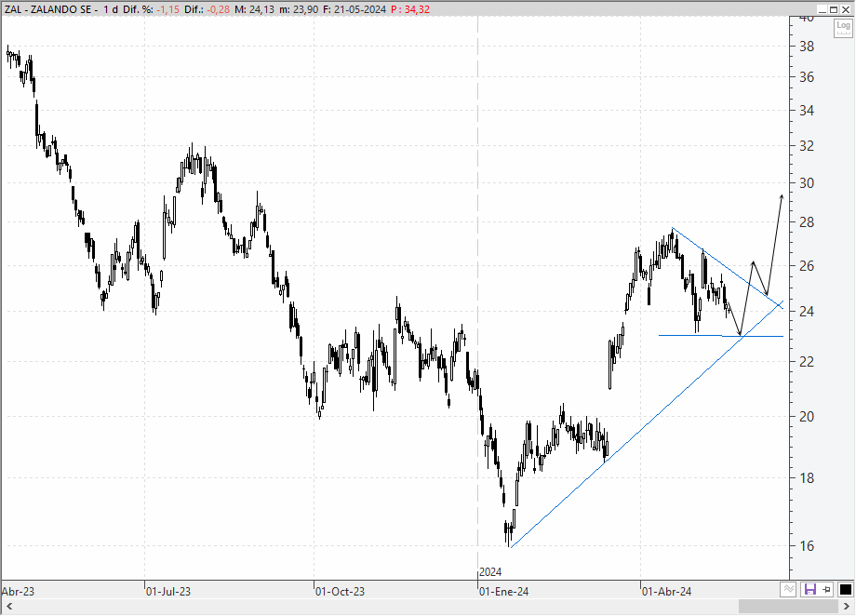
Task: Click the minimum value m: 23,90
Action: (x=299, y=10)
